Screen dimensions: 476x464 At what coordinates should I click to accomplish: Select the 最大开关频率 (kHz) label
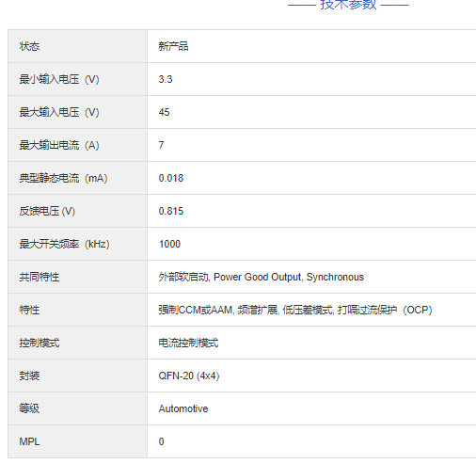tap(64, 244)
